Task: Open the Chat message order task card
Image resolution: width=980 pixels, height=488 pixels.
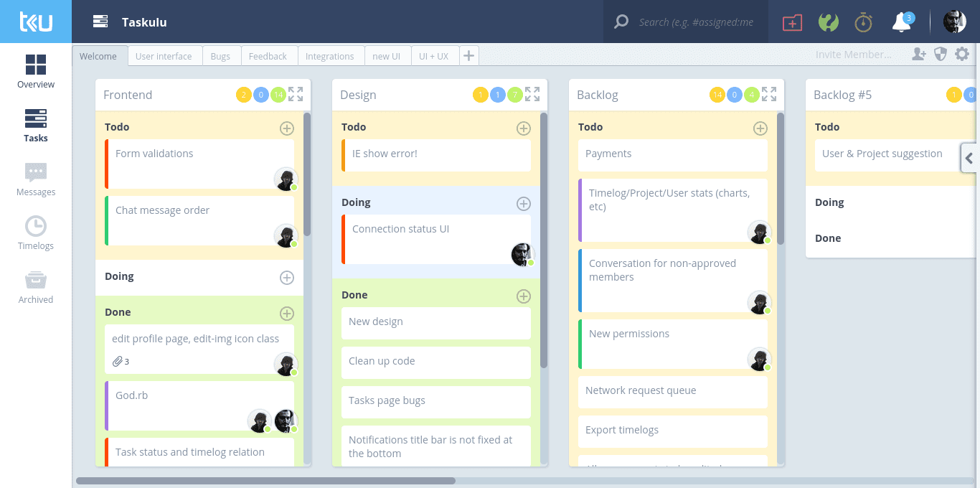Action: (199, 221)
